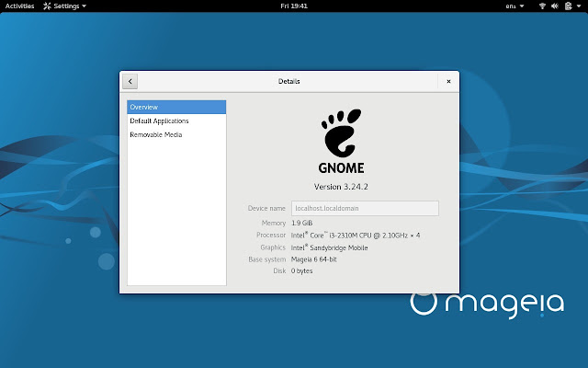Click the disk value 0 bytes
The width and height of the screenshot is (588, 368).
coord(302,271)
